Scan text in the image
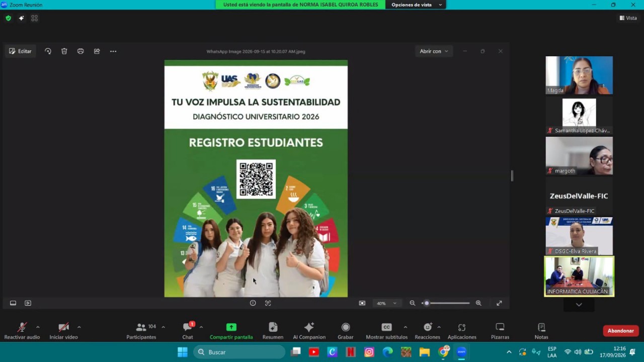The width and height of the screenshot is (644, 362). [x=268, y=303]
